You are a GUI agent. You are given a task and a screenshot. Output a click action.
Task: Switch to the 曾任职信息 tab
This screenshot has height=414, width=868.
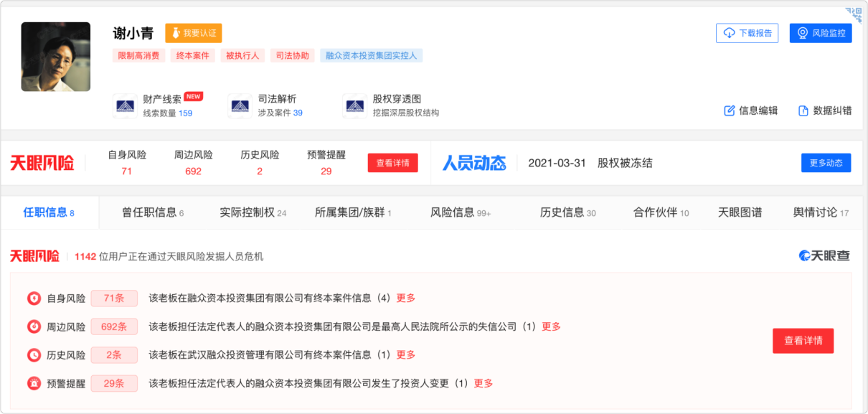(x=153, y=212)
